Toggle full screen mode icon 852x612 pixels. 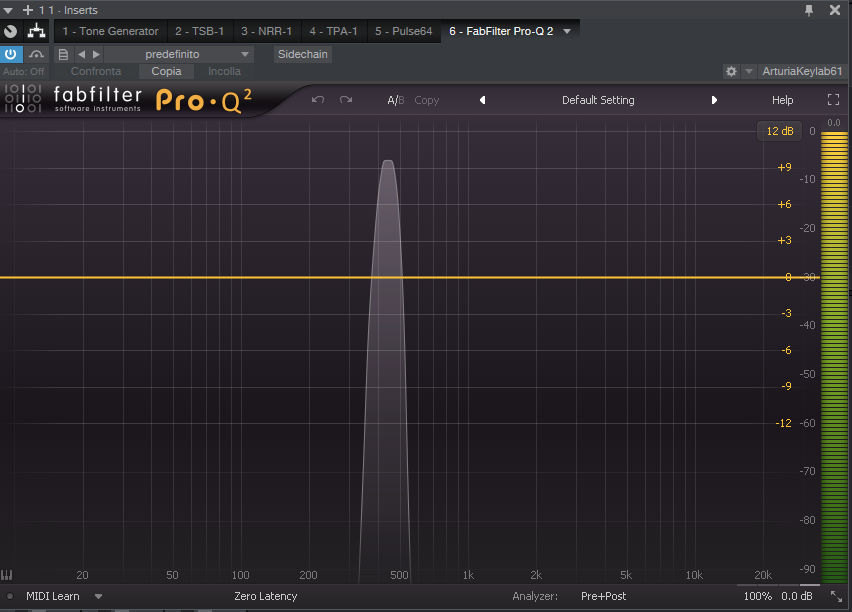833,99
